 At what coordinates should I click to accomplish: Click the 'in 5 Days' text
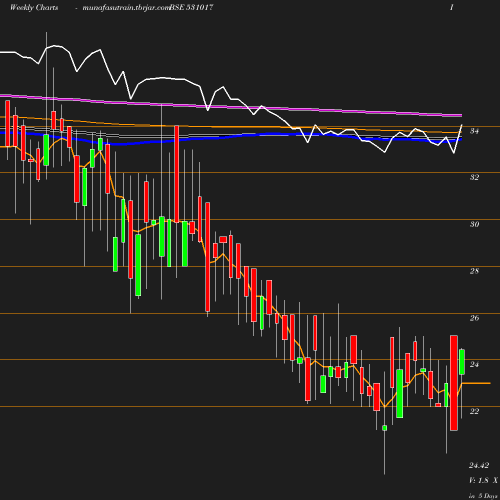tap(483, 496)
